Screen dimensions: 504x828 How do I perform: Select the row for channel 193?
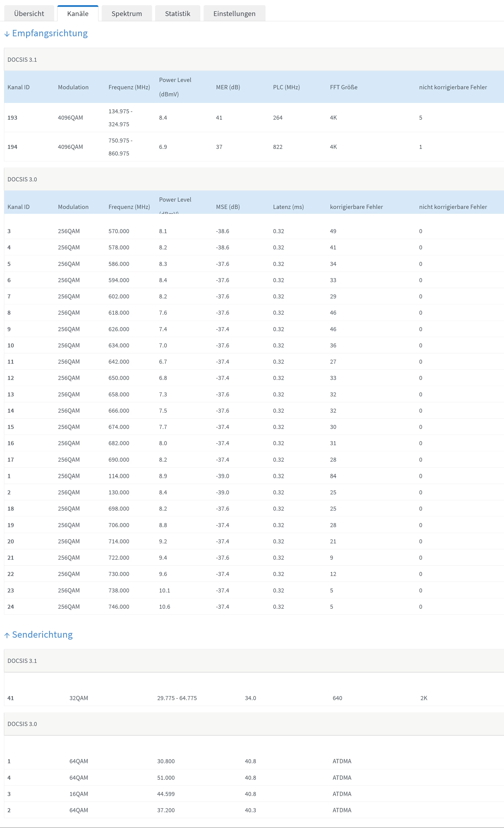pos(12,118)
